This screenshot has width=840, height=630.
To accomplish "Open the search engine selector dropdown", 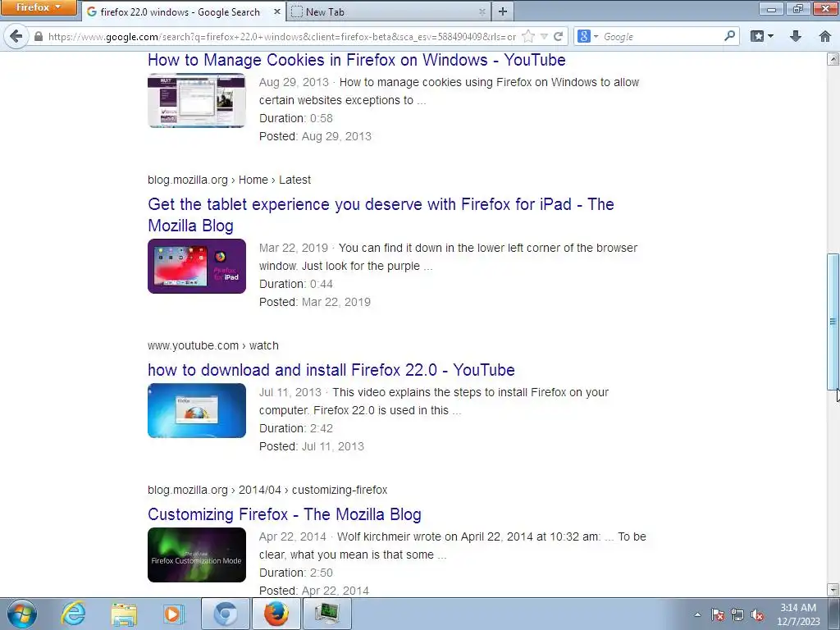I will 587,36.
